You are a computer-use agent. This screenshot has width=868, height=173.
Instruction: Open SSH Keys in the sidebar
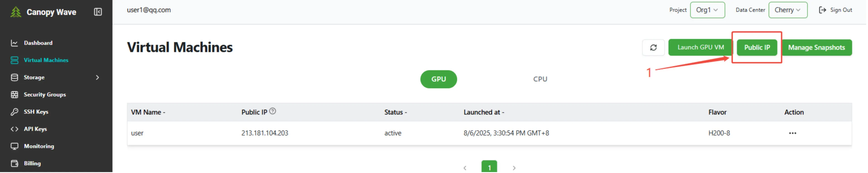click(36, 112)
